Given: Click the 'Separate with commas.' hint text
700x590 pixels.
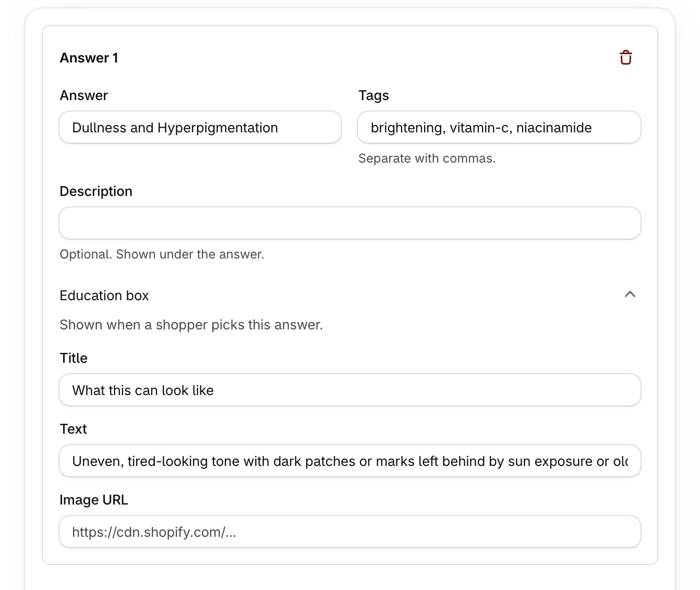Looking at the screenshot, I should [x=427, y=158].
